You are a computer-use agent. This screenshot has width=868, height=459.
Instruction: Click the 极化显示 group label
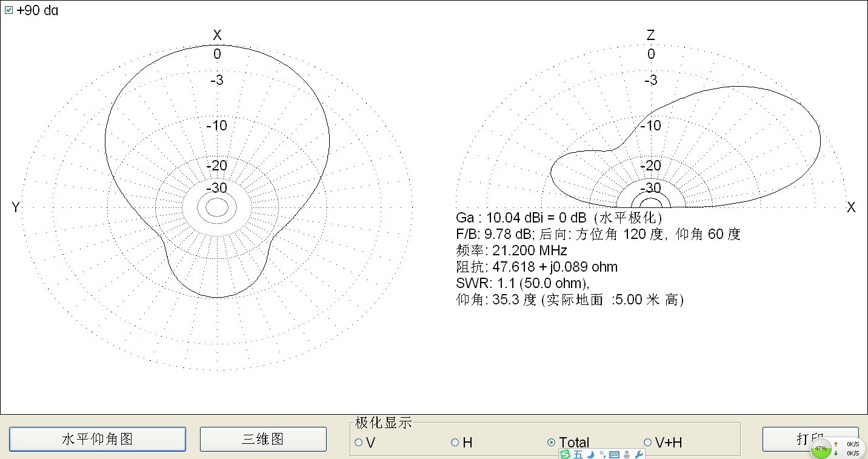[x=383, y=423]
